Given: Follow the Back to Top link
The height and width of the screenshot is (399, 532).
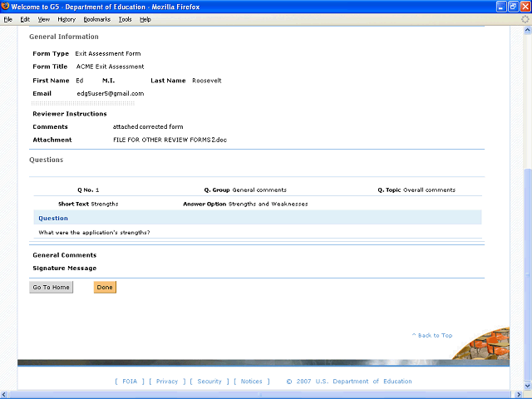Looking at the screenshot, I should [x=432, y=335].
